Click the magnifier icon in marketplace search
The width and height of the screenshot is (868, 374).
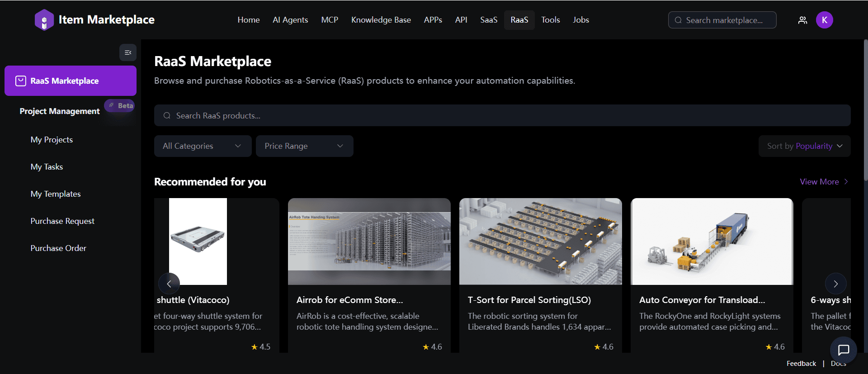pyautogui.click(x=678, y=20)
